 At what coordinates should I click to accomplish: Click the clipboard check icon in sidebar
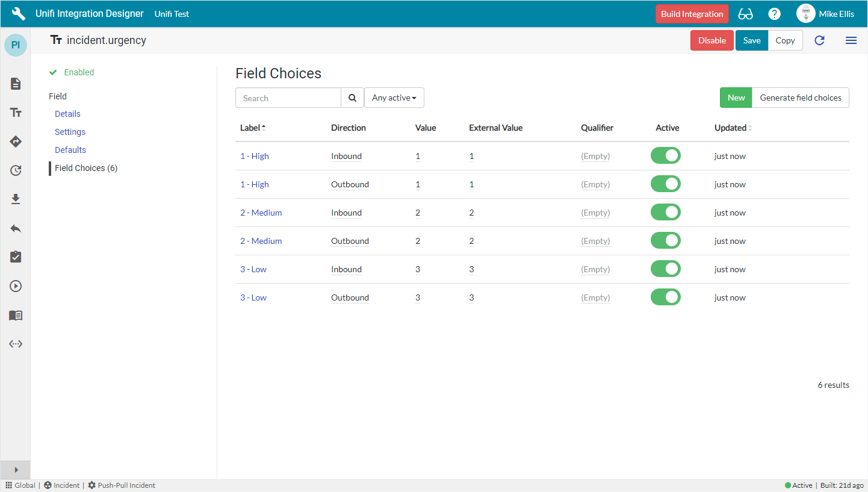coord(16,257)
